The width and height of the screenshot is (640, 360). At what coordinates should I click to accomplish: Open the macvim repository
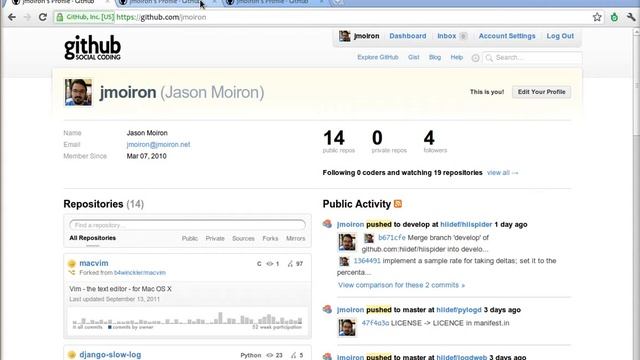[94, 263]
